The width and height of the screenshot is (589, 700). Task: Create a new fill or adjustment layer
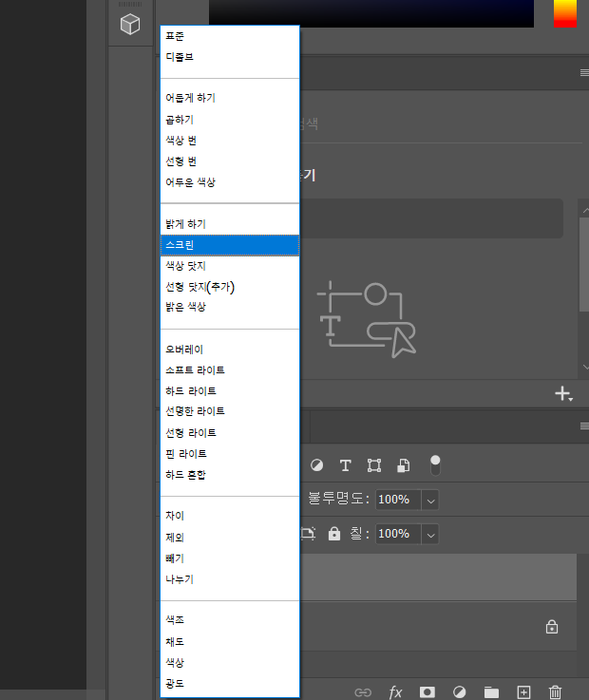(460, 692)
